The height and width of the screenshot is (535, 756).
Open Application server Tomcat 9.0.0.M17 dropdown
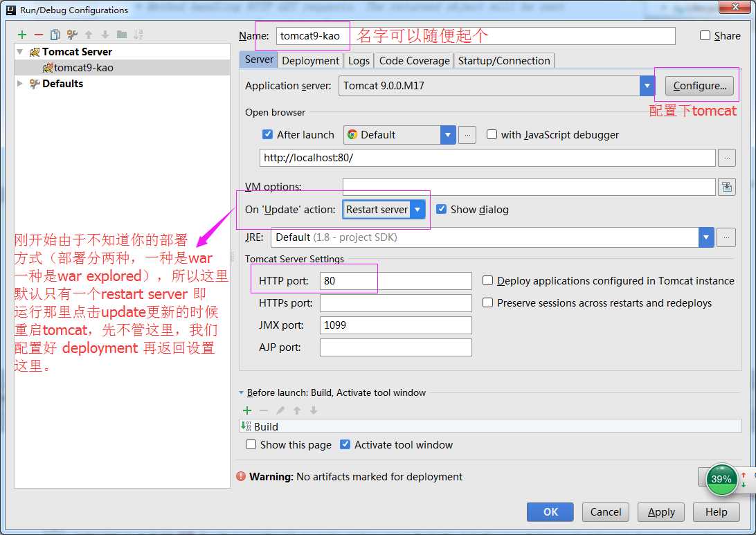pyautogui.click(x=647, y=86)
